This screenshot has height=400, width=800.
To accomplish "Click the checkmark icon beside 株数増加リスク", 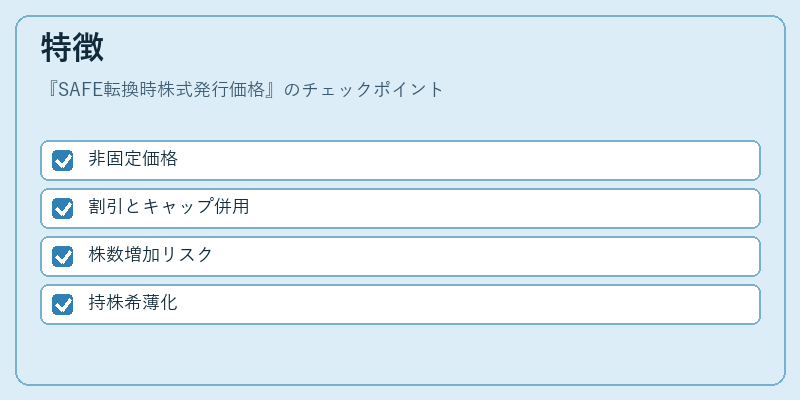I will [x=62, y=256].
